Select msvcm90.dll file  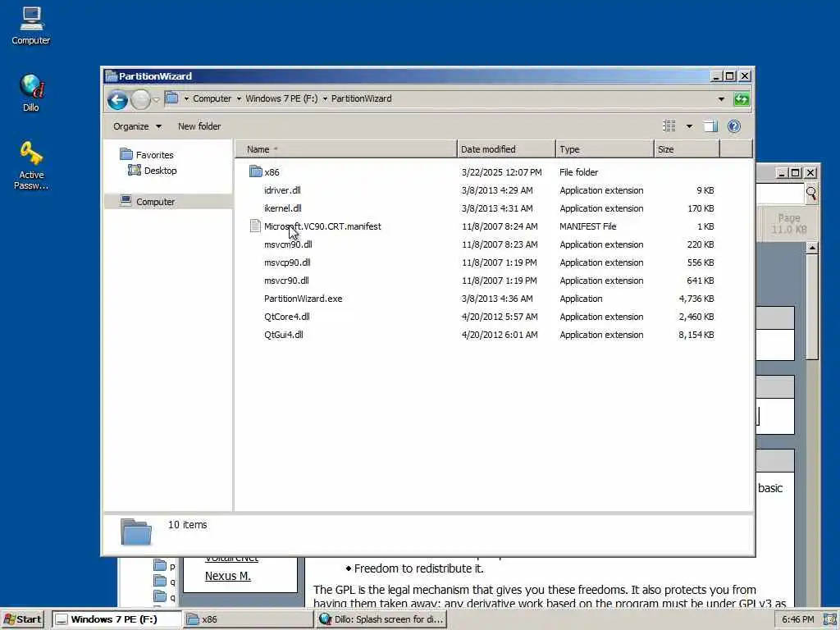288,244
